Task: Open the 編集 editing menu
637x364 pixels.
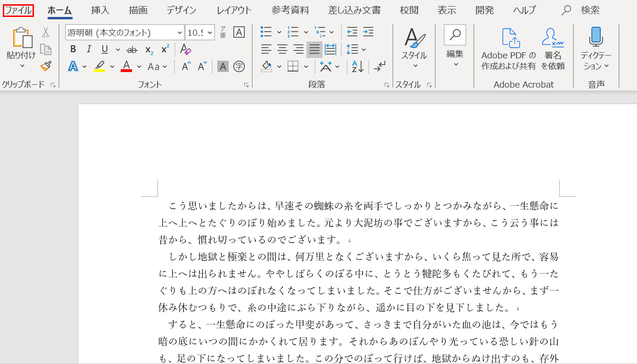Action: pyautogui.click(x=455, y=46)
